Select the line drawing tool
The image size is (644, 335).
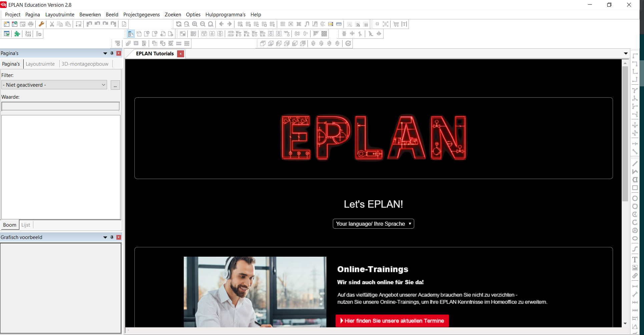click(x=635, y=164)
